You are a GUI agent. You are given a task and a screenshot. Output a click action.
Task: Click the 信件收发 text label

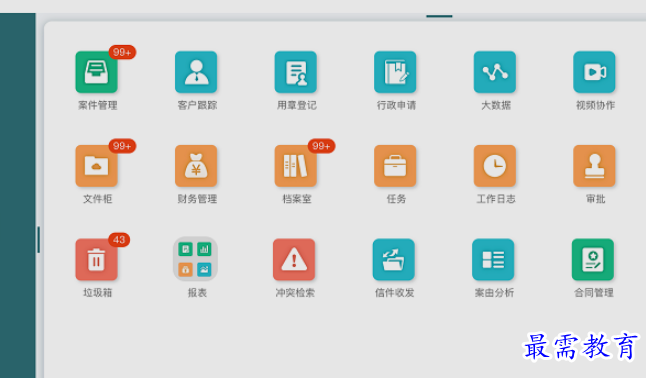pyautogui.click(x=395, y=293)
